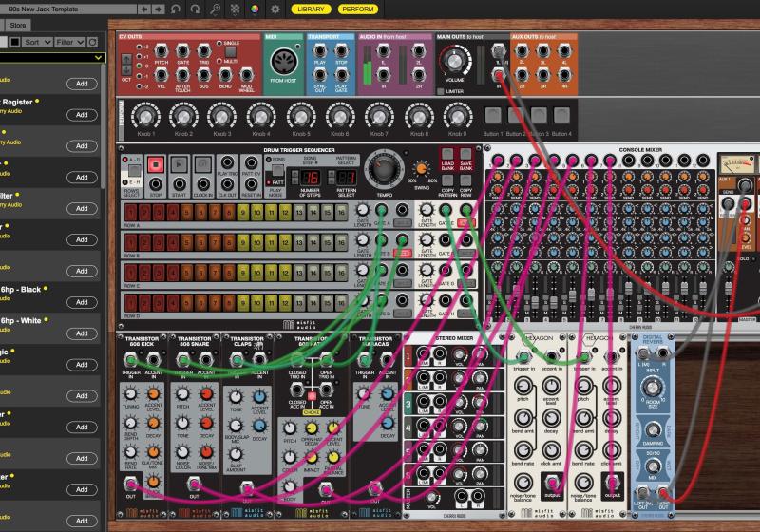Click the Save Bank button on the sequencer
This screenshot has width=760, height=532.
pyautogui.click(x=465, y=155)
